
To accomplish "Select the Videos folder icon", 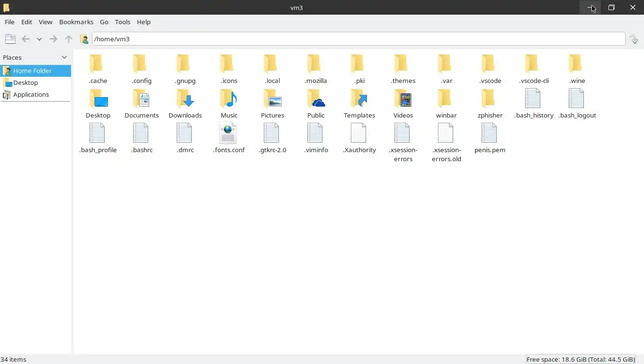I will click(403, 99).
